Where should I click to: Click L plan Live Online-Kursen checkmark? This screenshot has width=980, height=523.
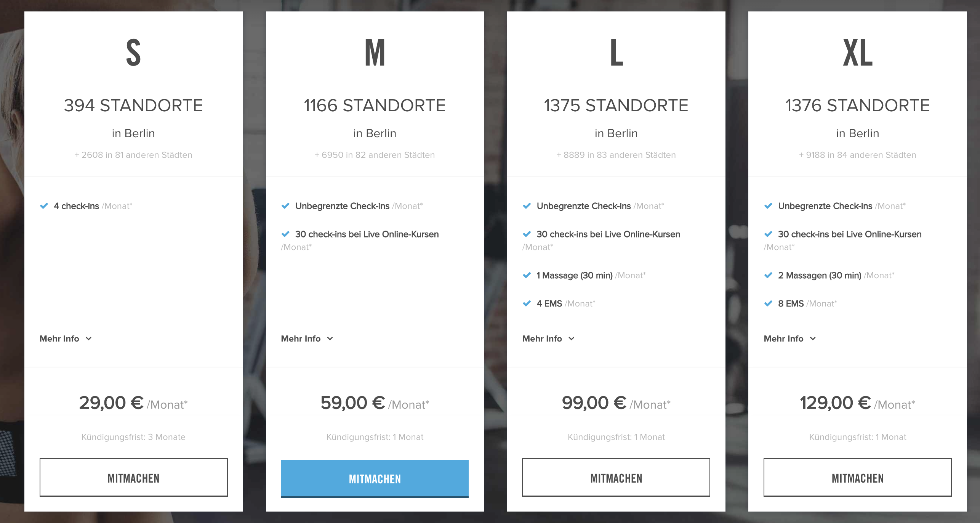coord(527,234)
